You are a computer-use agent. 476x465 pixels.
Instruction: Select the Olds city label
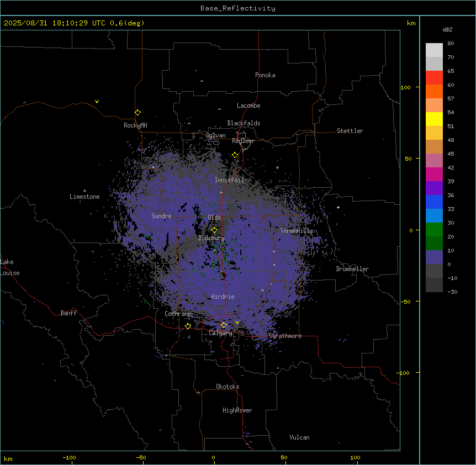pos(214,218)
